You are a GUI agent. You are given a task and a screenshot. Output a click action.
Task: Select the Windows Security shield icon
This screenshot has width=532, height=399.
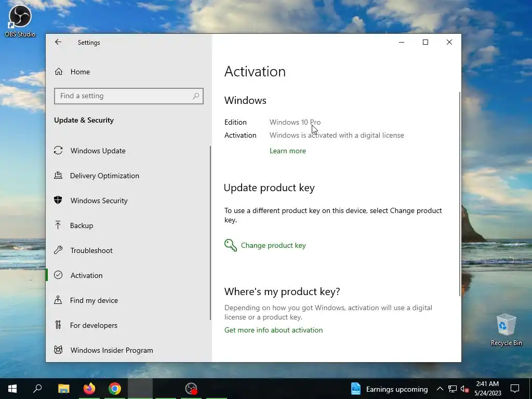(58, 200)
